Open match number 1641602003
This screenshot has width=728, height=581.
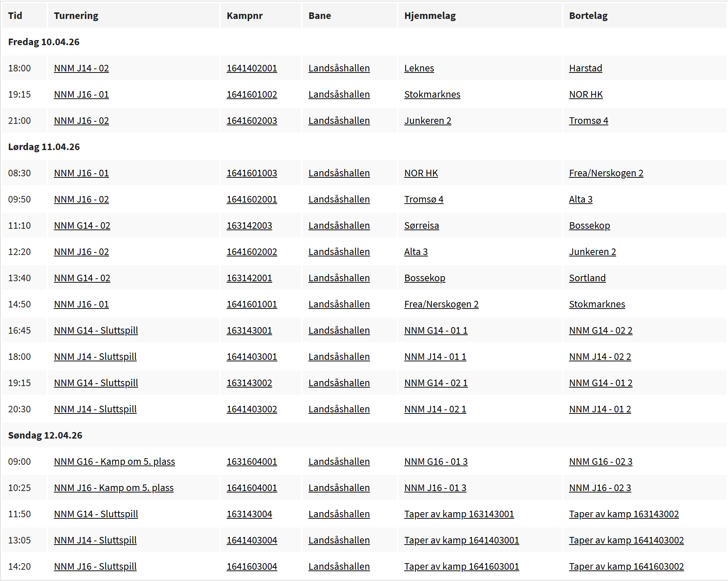click(x=251, y=121)
